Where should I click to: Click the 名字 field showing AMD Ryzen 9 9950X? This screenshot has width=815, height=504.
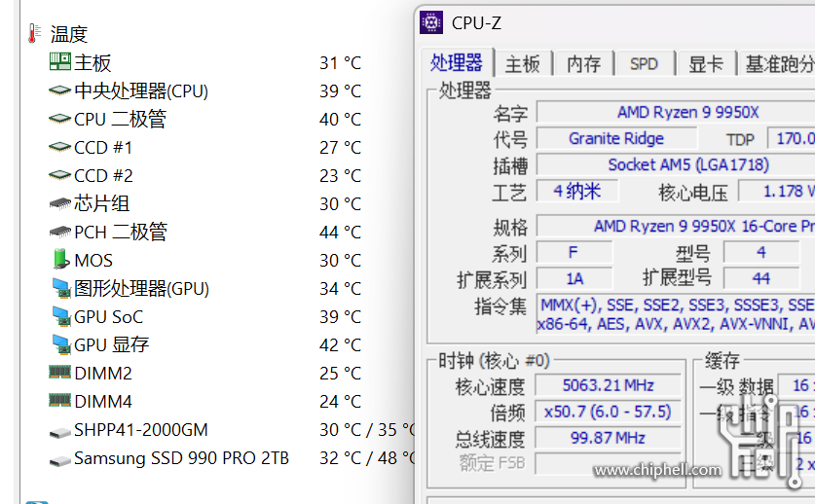click(x=676, y=112)
